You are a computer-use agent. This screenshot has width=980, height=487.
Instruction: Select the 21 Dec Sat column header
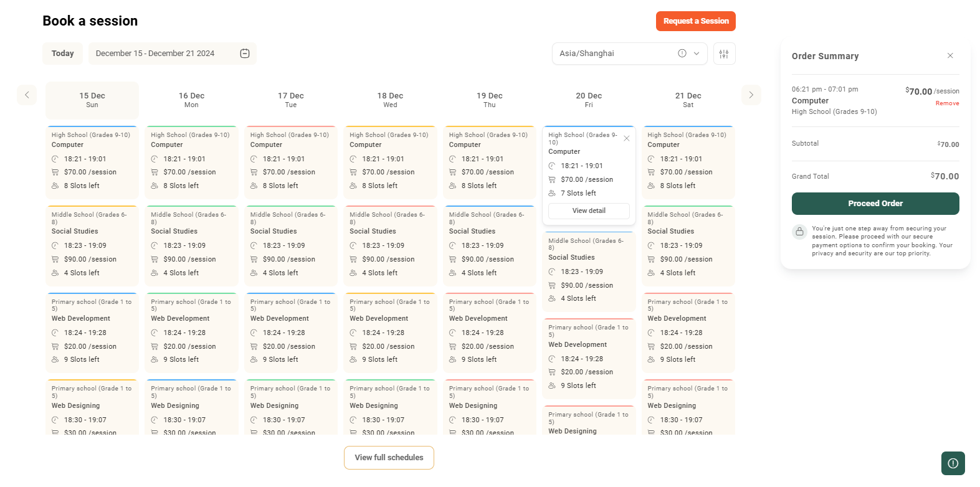pyautogui.click(x=688, y=100)
